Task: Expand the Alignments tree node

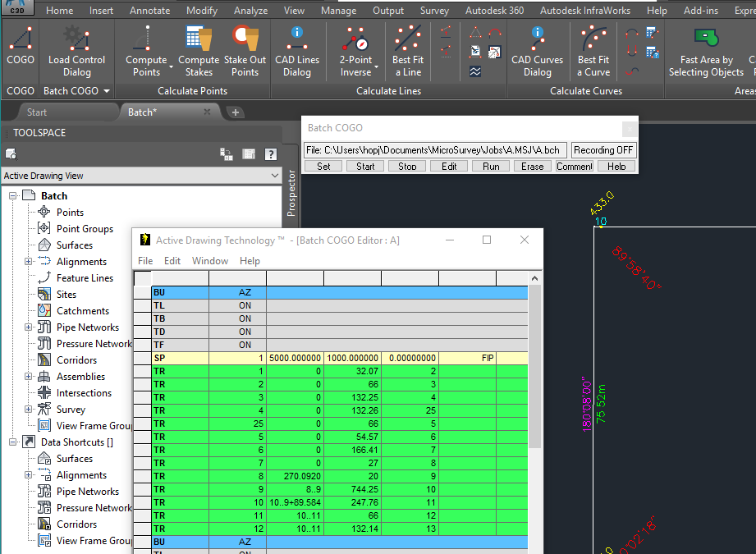Action: click(x=29, y=262)
